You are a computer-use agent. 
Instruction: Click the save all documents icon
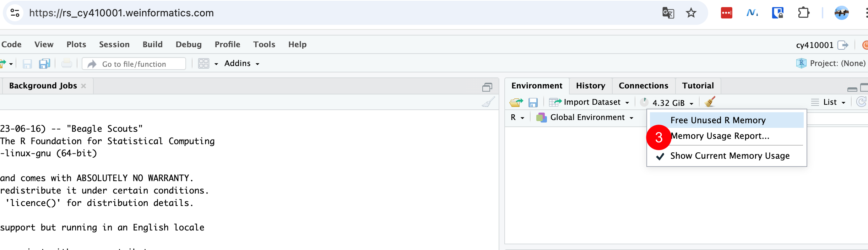pos(44,64)
